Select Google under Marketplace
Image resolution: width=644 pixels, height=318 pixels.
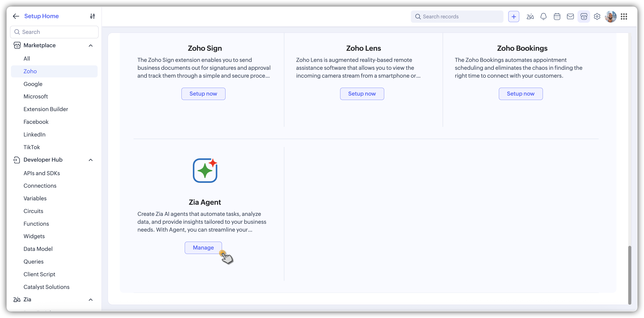coord(33,84)
